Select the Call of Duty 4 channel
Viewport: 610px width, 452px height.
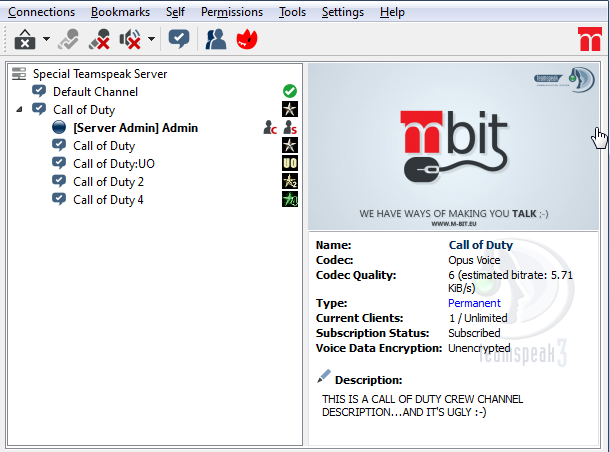(108, 200)
